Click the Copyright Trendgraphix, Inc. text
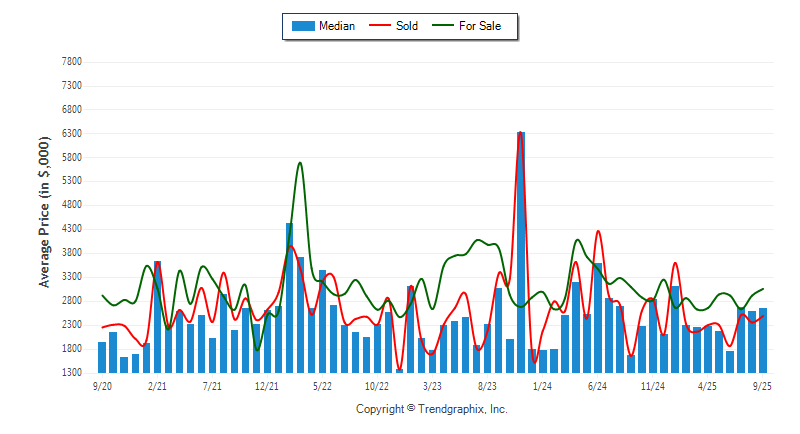Screen dimensions: 800x434 click(x=432, y=409)
